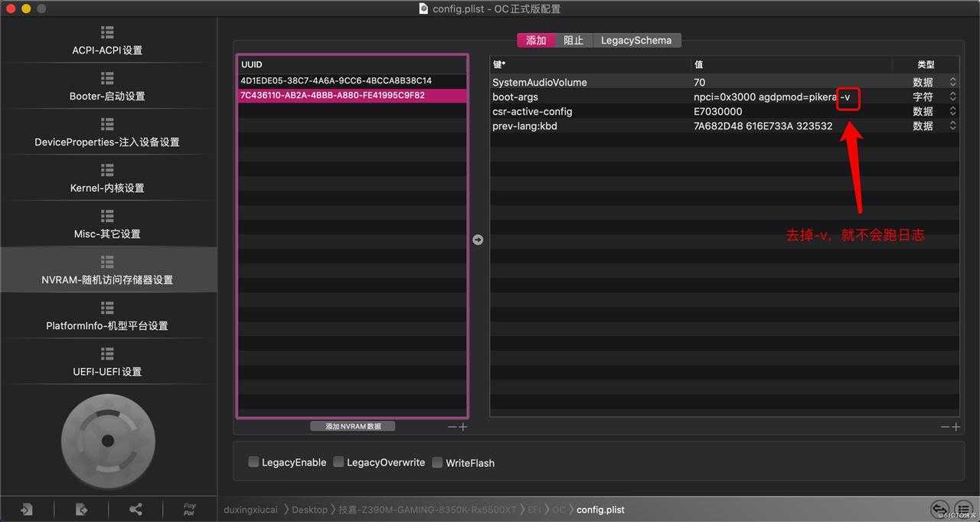Go to 技嘉-Z390M-GAMING folder in path bar
The width and height of the screenshot is (980, 522).
428,509
